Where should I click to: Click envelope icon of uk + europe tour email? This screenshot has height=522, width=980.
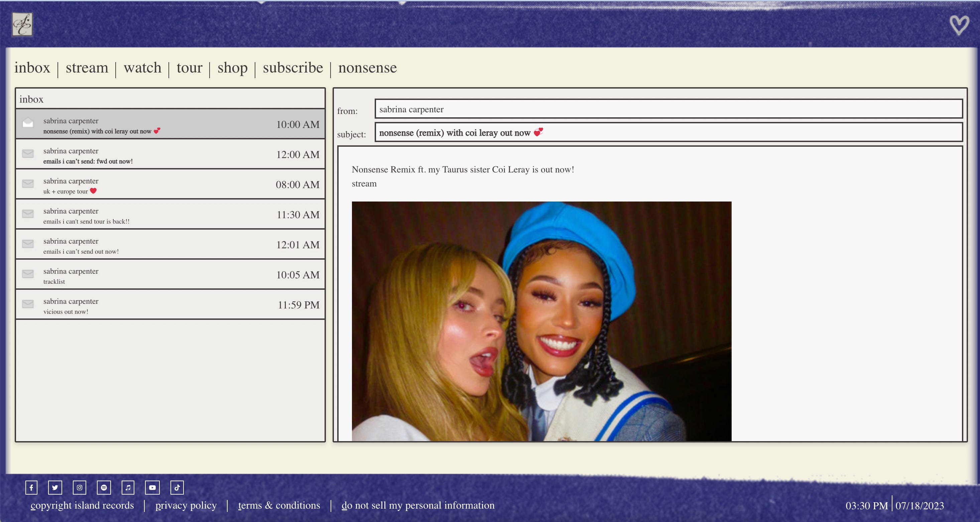(28, 183)
